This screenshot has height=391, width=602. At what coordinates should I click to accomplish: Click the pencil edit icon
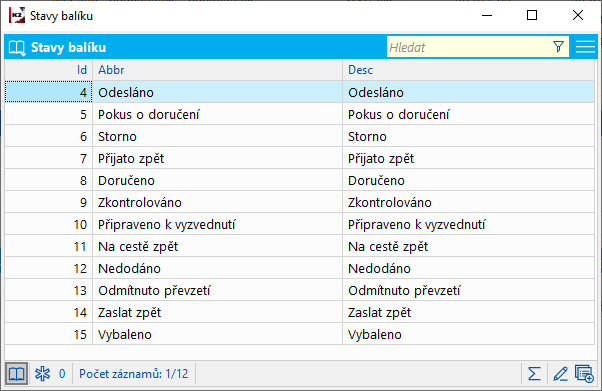560,373
